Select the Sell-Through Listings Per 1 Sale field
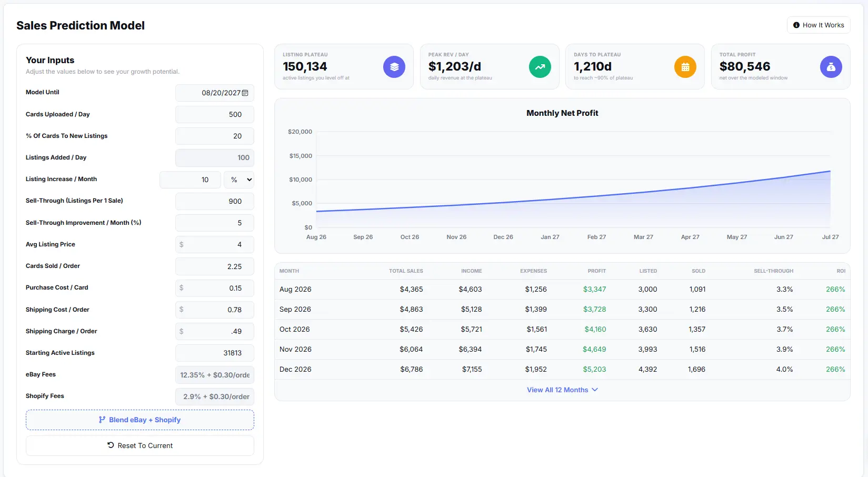Viewport: 868px width, 477px height. coord(215,201)
